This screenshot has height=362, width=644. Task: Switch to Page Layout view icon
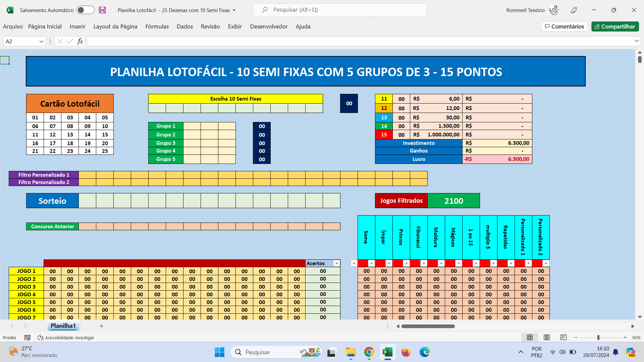pyautogui.click(x=547, y=337)
